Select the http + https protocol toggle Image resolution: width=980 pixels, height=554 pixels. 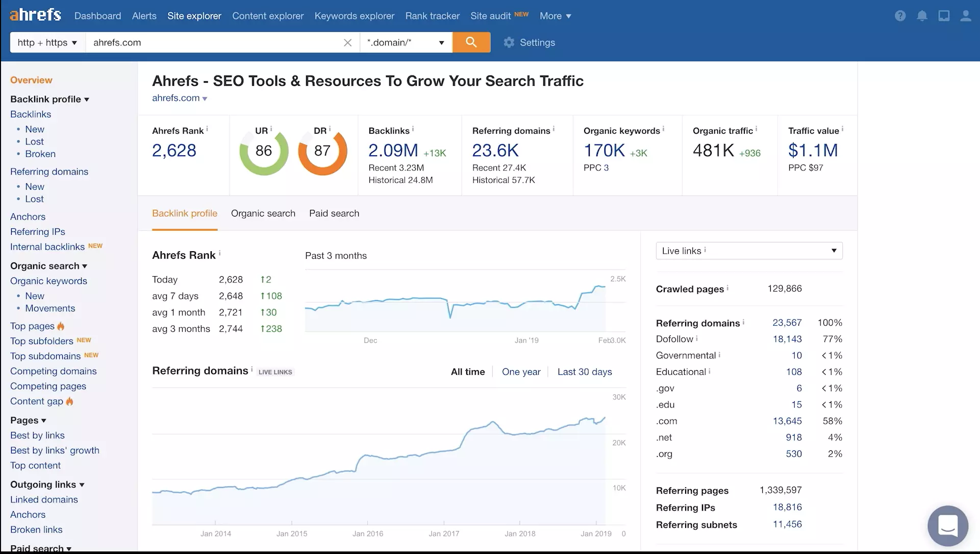pos(47,42)
